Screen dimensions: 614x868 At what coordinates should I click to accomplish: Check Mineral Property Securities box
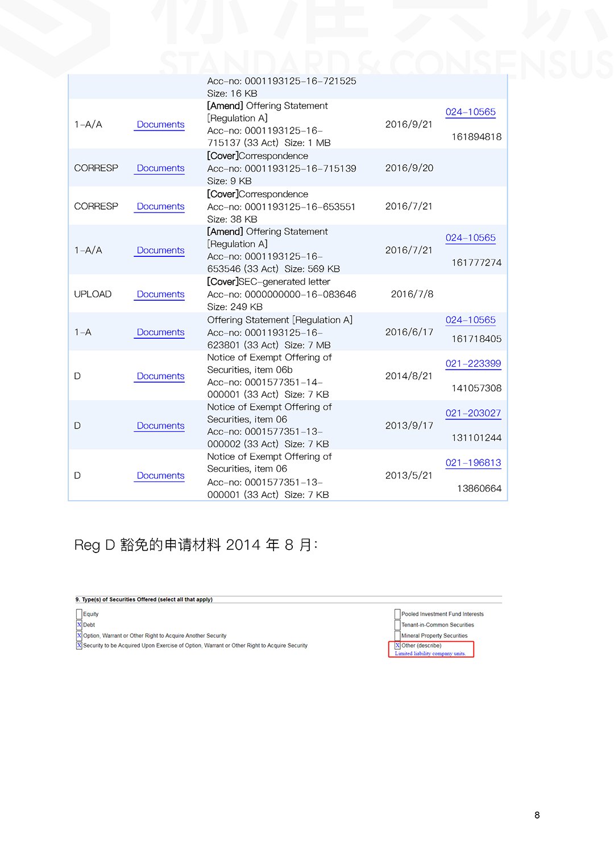[x=397, y=636]
